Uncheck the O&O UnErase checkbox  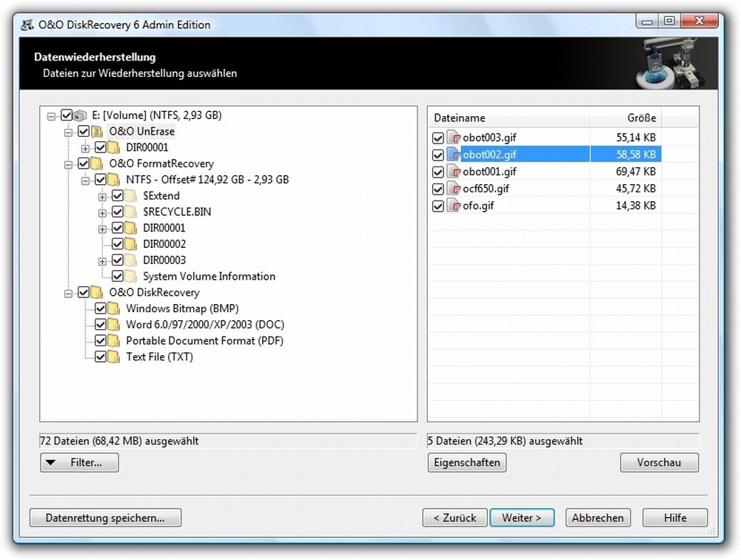coord(84,131)
